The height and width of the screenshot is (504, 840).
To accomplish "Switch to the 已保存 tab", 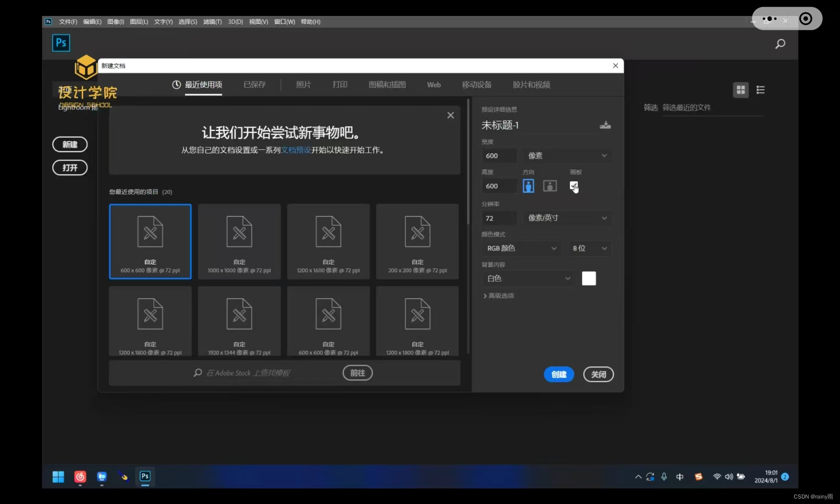I will click(x=255, y=85).
